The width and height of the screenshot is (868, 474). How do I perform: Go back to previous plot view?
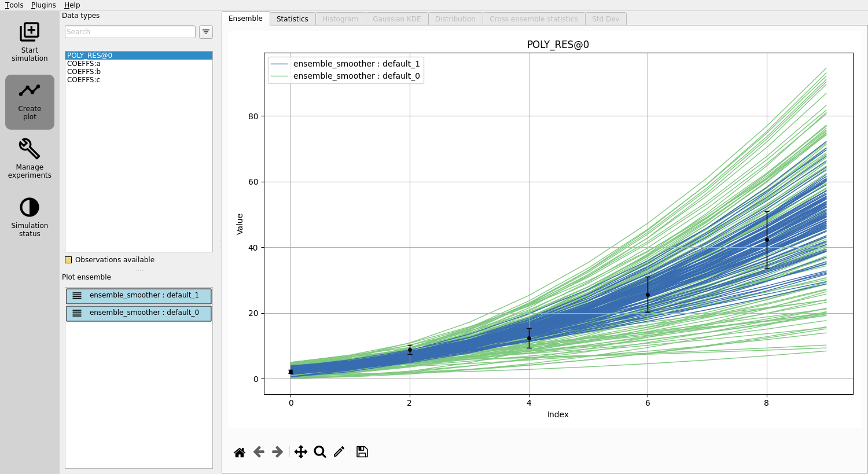(x=259, y=452)
